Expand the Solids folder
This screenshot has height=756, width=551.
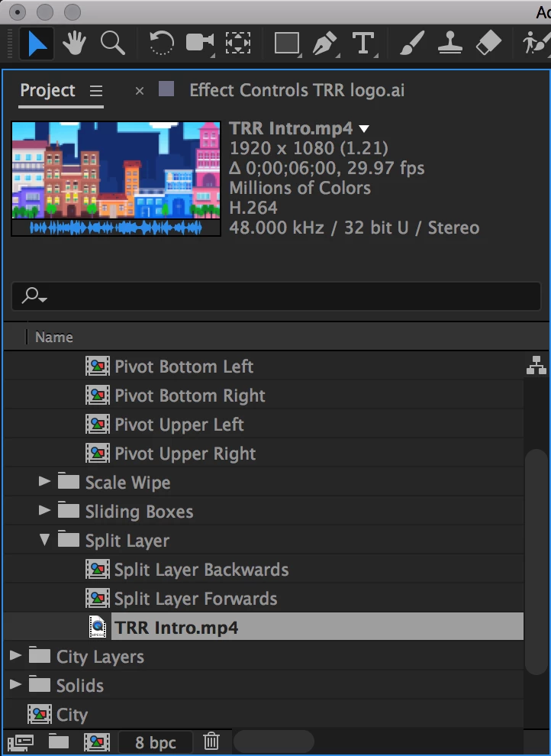[x=15, y=684]
